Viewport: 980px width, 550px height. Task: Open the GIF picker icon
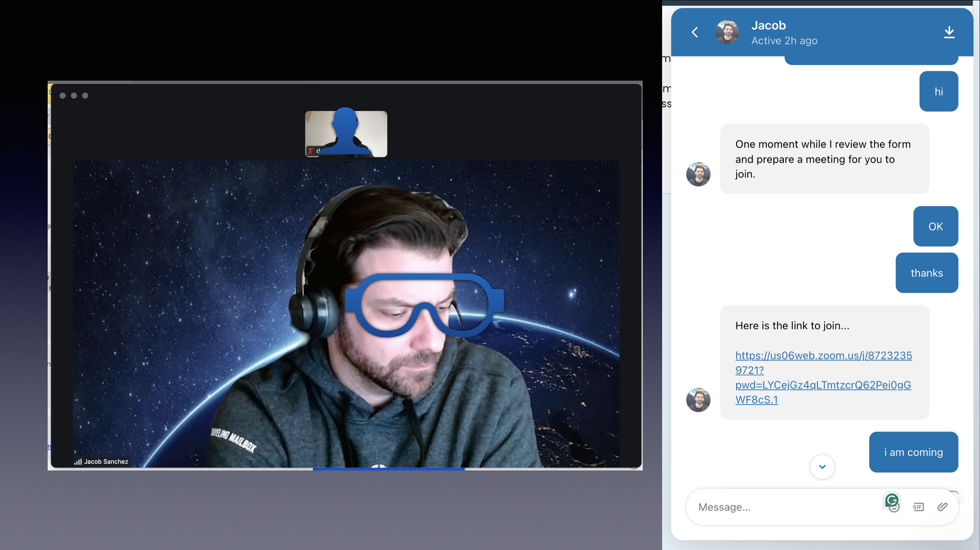[x=918, y=507]
